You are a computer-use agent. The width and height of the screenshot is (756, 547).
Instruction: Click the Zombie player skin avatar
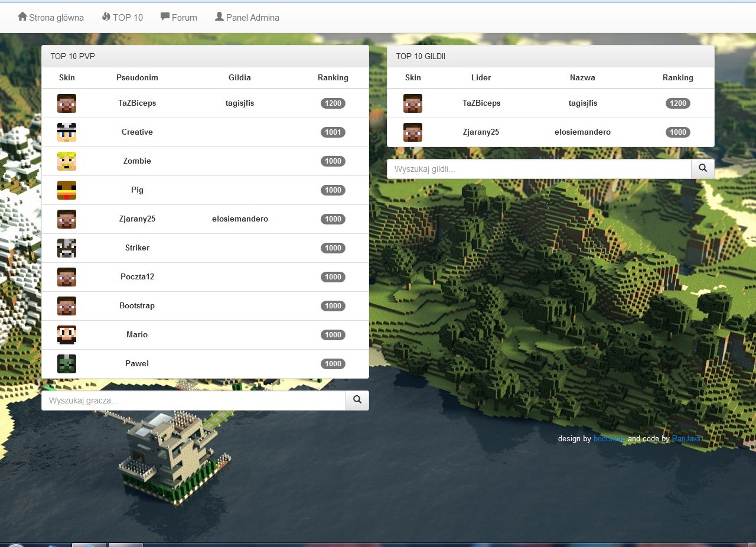click(67, 161)
